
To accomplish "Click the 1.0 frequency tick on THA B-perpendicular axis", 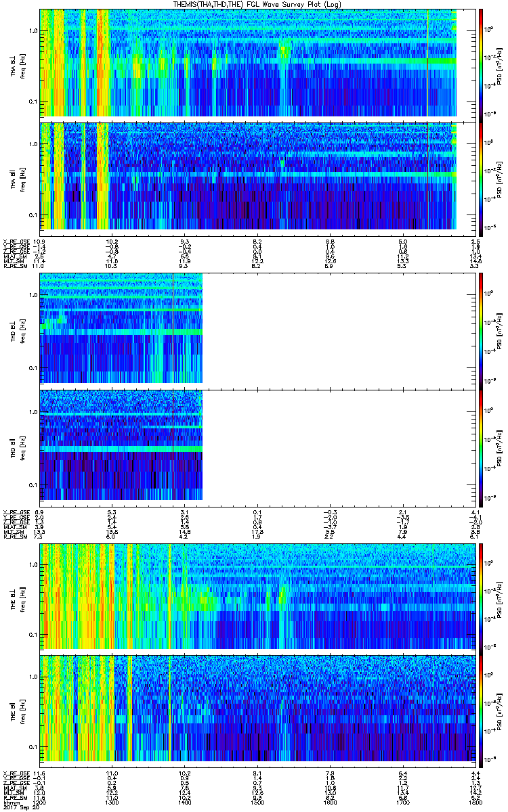I will point(33,32).
